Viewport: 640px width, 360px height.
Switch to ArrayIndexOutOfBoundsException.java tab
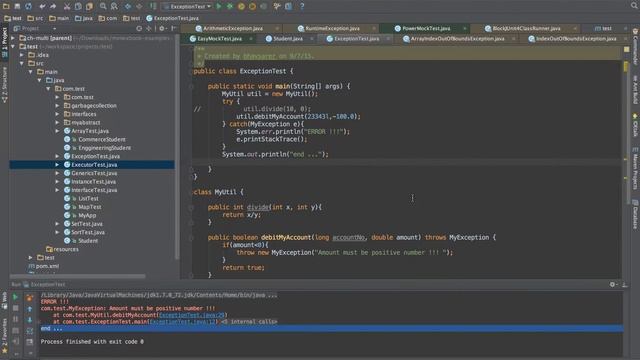(x=457, y=39)
